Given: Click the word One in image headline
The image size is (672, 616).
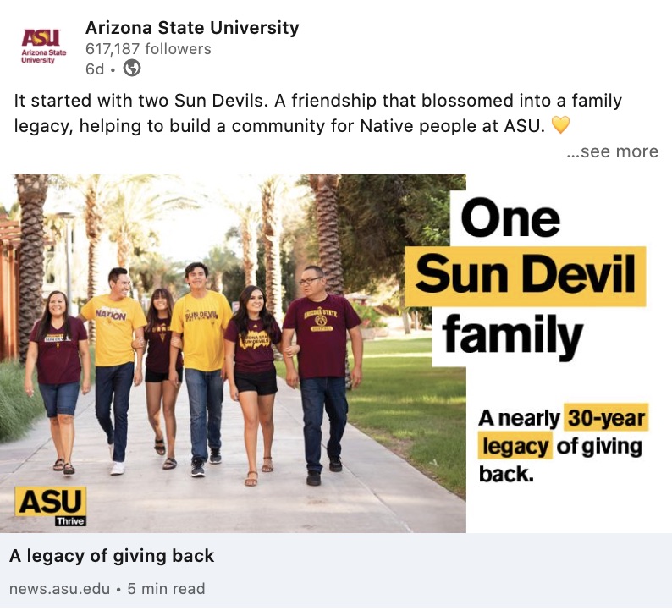Looking at the screenshot, I should pos(510,217).
